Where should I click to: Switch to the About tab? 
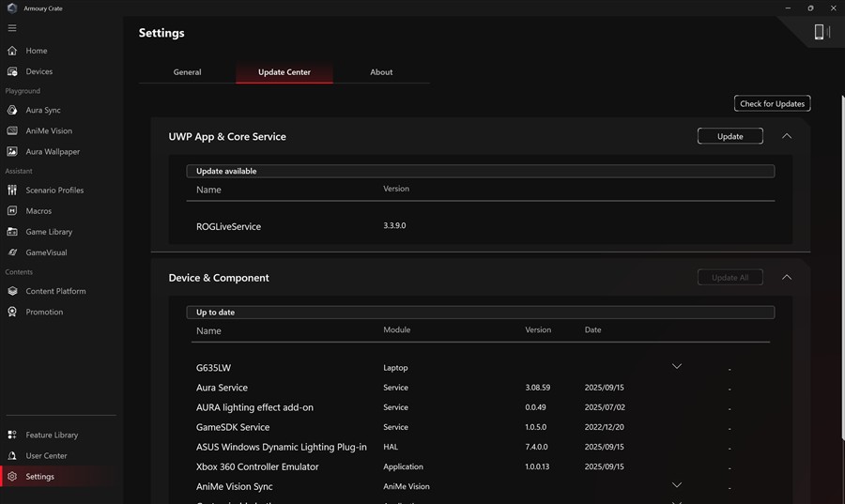coord(381,72)
